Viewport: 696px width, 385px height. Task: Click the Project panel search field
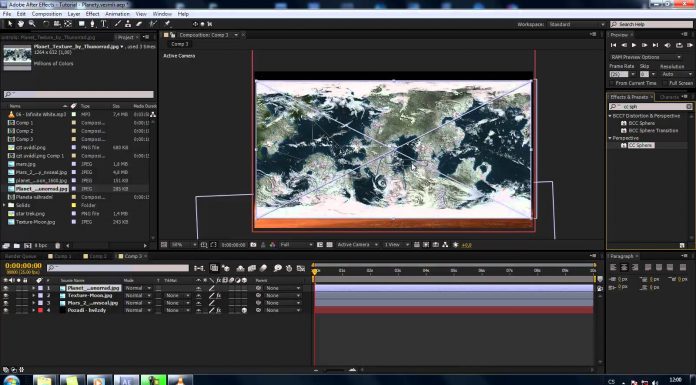79,95
